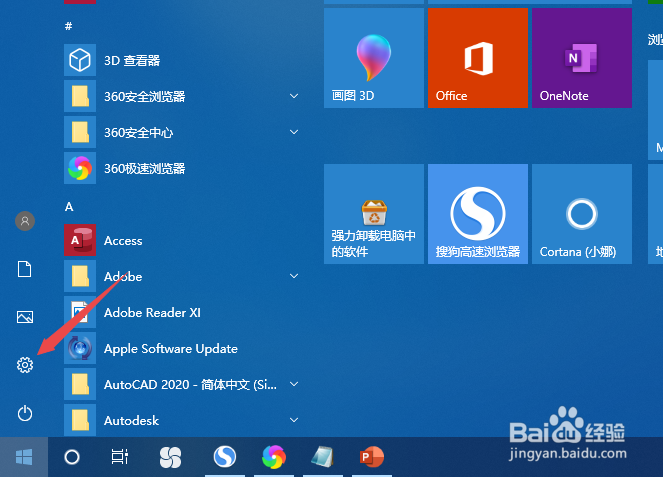The image size is (663, 477).
Task: Open the Settings gear in Start sidebar
Action: click(x=25, y=365)
